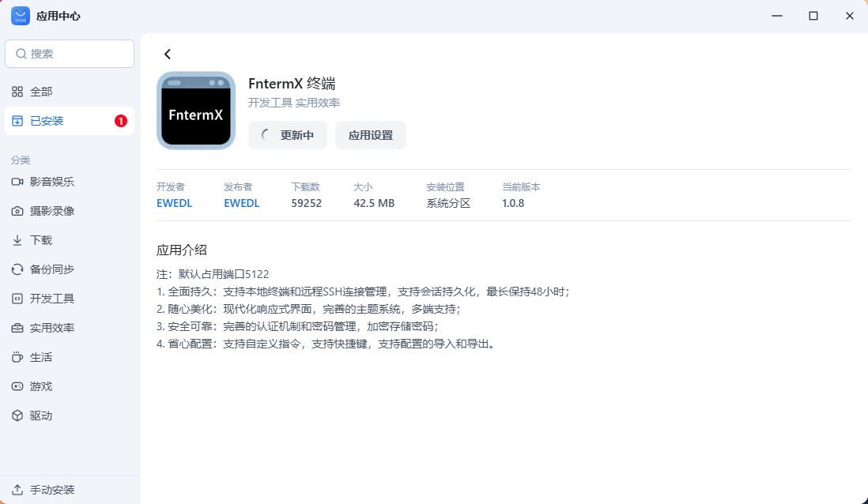The height and width of the screenshot is (504, 868).
Task: Click the current version 1.0.8
Action: 513,203
